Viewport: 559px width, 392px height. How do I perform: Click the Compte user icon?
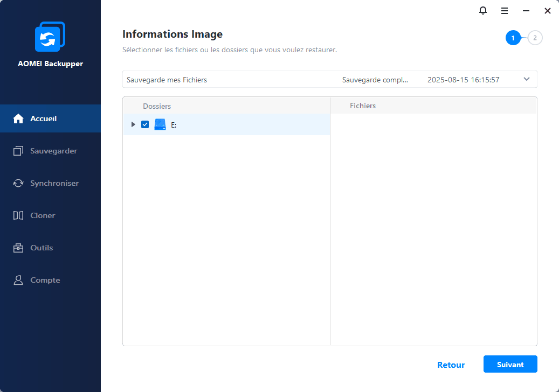(18, 280)
